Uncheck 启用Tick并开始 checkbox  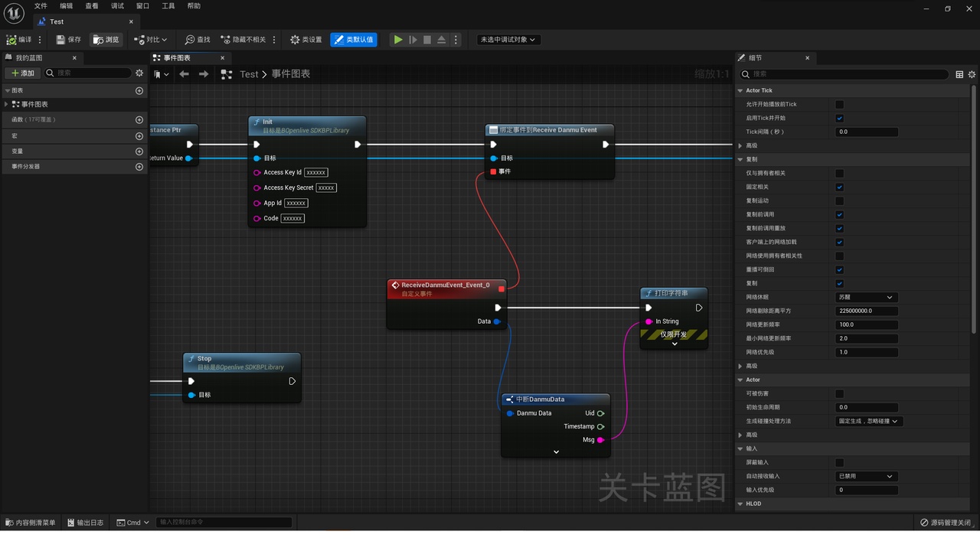click(840, 118)
